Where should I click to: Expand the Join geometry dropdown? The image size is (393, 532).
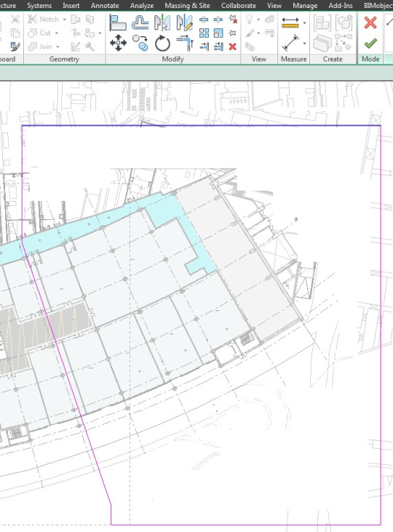pos(58,47)
